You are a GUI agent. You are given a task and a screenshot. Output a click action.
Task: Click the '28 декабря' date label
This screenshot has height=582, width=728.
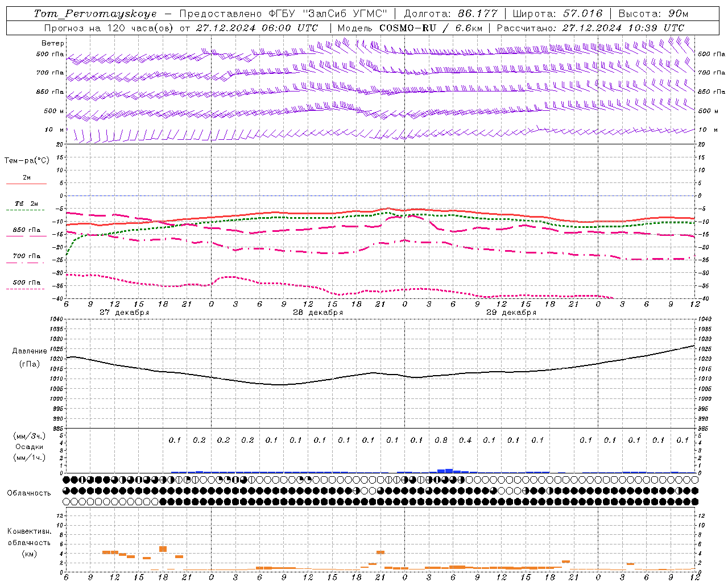pos(318,312)
